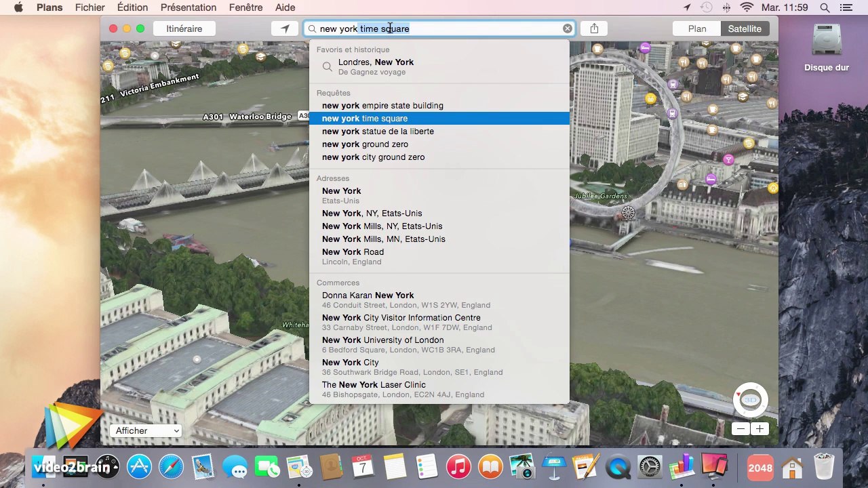Select New York Road, Lincoln, England

[439, 256]
